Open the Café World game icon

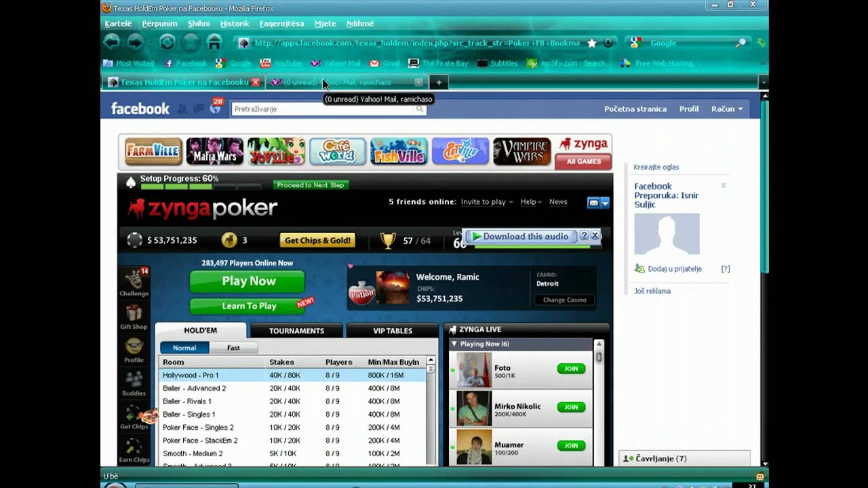338,152
